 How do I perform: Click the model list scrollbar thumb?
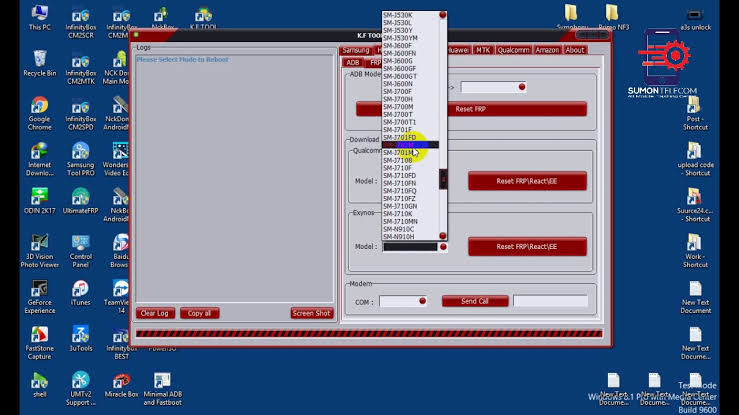(443, 179)
